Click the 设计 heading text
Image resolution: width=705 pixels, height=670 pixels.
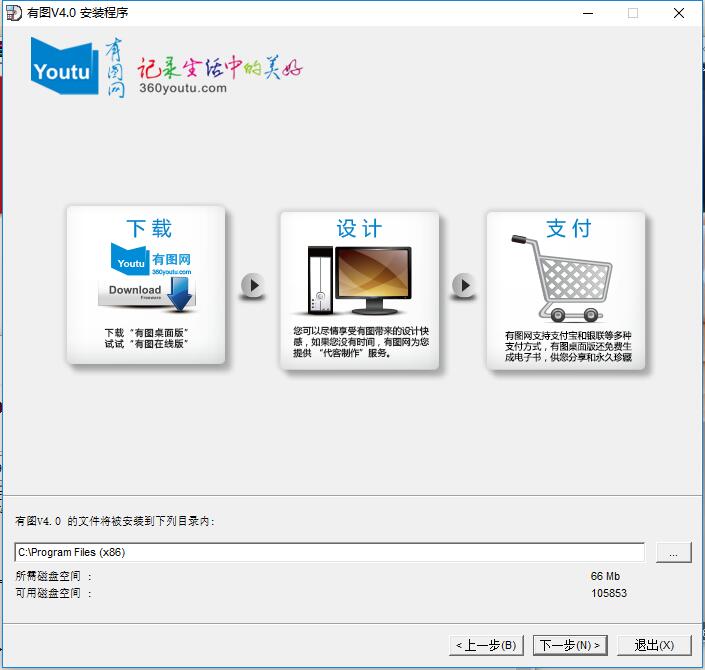pyautogui.click(x=359, y=228)
